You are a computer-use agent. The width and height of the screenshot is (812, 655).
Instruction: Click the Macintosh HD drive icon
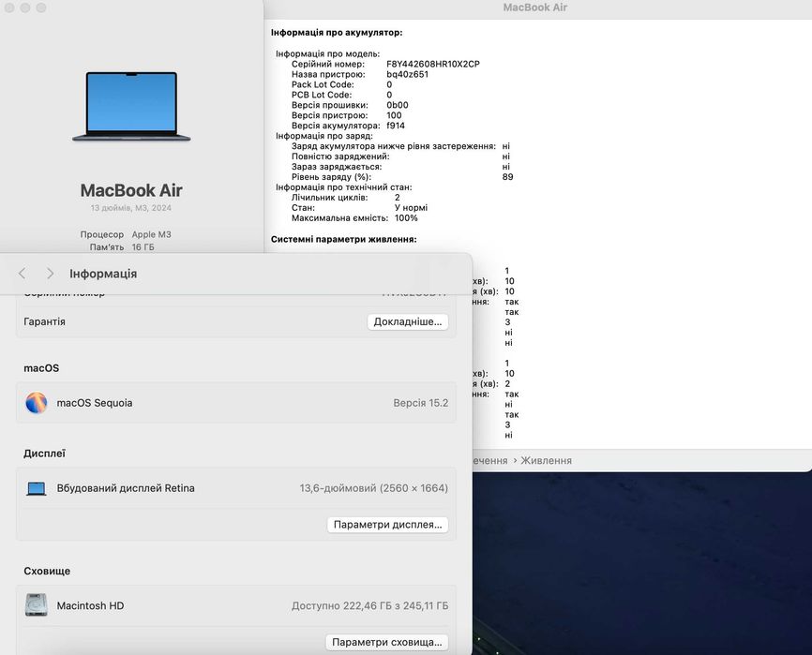point(37,605)
